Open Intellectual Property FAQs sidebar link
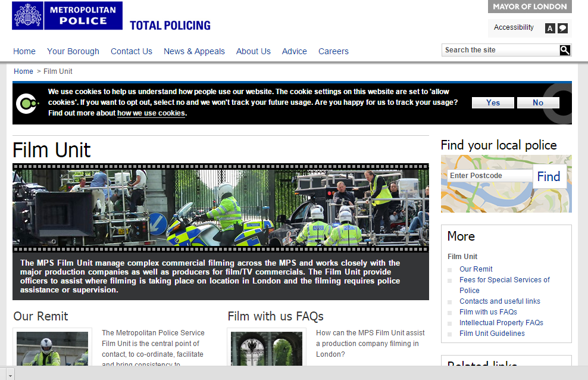The height and width of the screenshot is (380, 588). point(501,323)
